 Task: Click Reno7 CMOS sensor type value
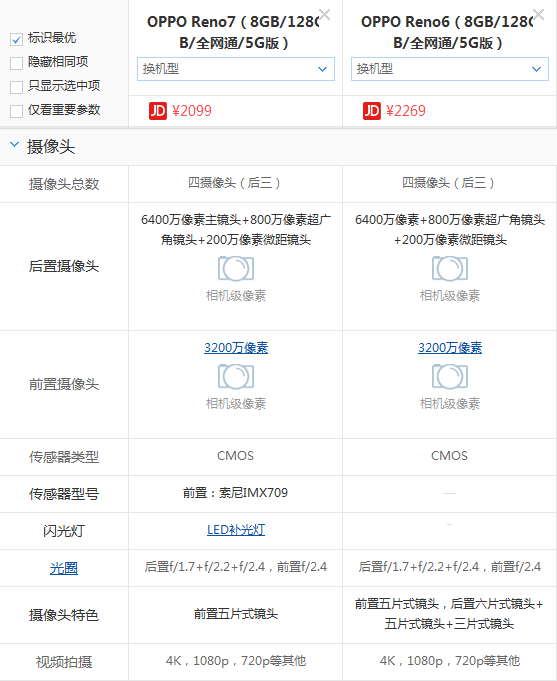[235, 456]
